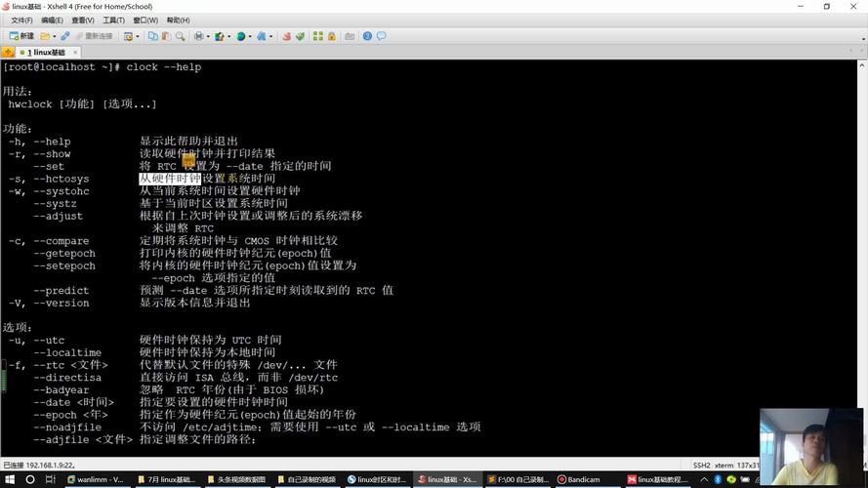The image size is (868, 488).
Task: Switch to 'wanlimm - V...' taskbar item
Action: pyautogui.click(x=97, y=479)
